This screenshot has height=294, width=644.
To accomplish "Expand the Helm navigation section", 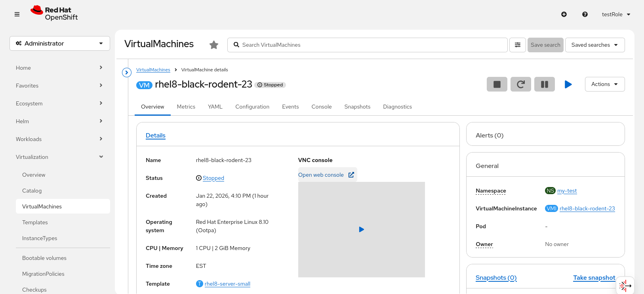I will (60, 121).
